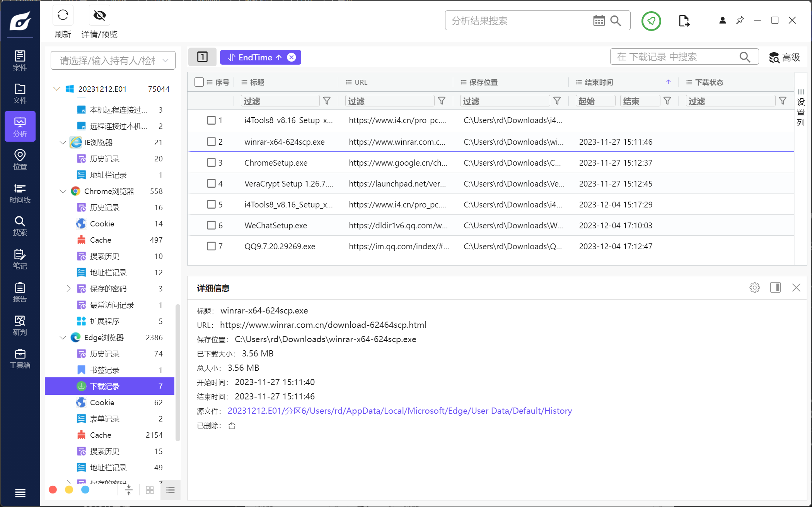Viewport: 812px width, 507px height.
Task: Open the 工具箱 toolbox sidebar icon
Action: pyautogui.click(x=20, y=358)
